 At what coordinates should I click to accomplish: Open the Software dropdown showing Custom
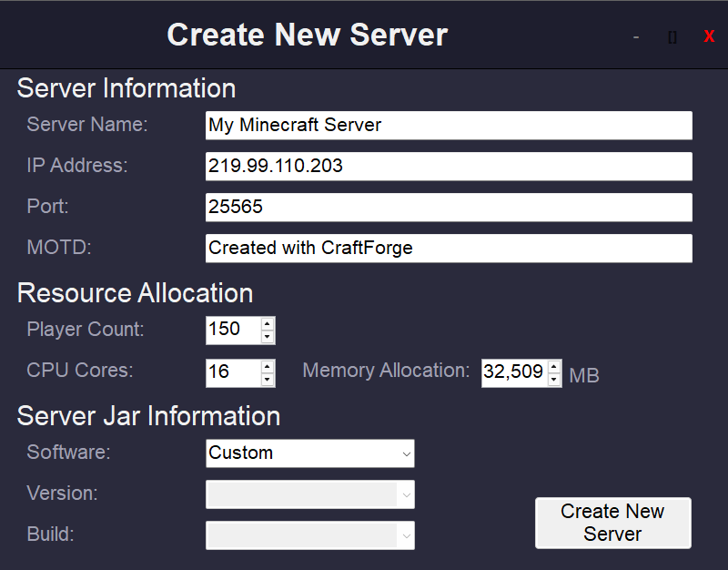pyautogui.click(x=310, y=453)
